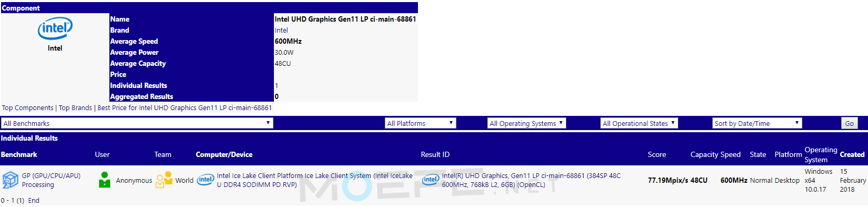Open GP (GPU/CPU/APU) Processing benchmark link

coord(51,180)
